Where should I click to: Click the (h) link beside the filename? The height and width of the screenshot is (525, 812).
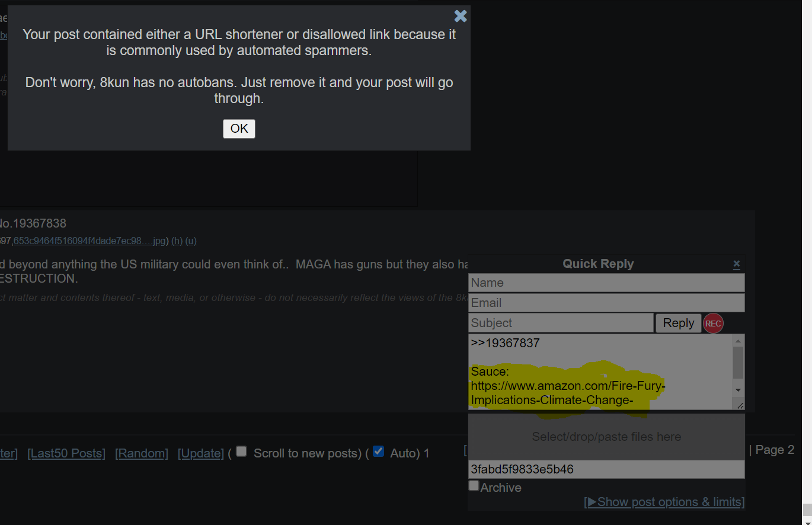[177, 241]
